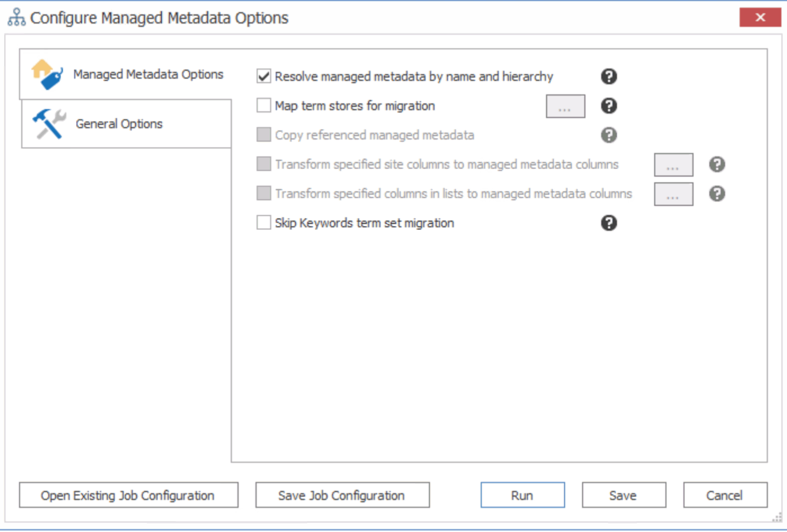Click Save Job Configuration

[x=343, y=495]
